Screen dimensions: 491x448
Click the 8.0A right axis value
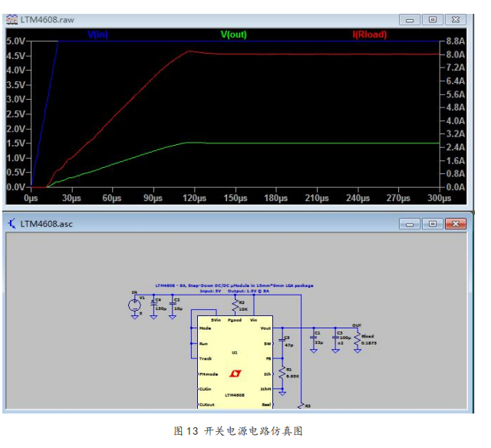[455, 54]
